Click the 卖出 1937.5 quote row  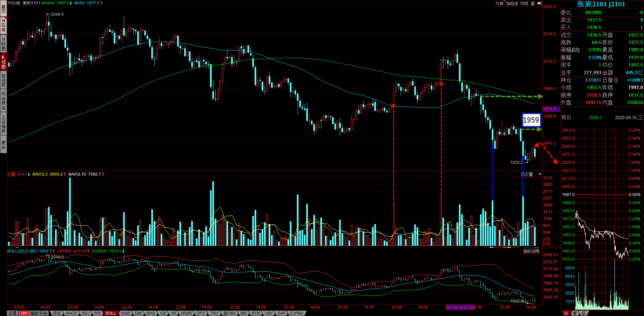pyautogui.click(x=602, y=20)
